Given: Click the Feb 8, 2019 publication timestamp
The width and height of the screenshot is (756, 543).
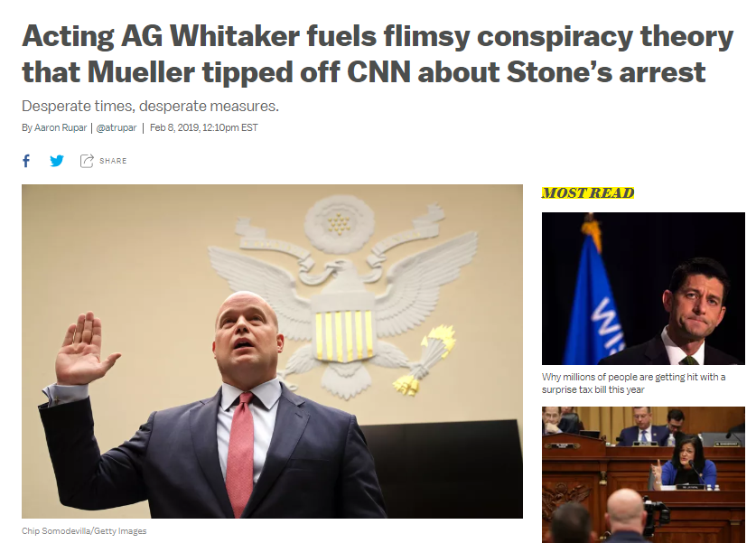Looking at the screenshot, I should tap(203, 127).
